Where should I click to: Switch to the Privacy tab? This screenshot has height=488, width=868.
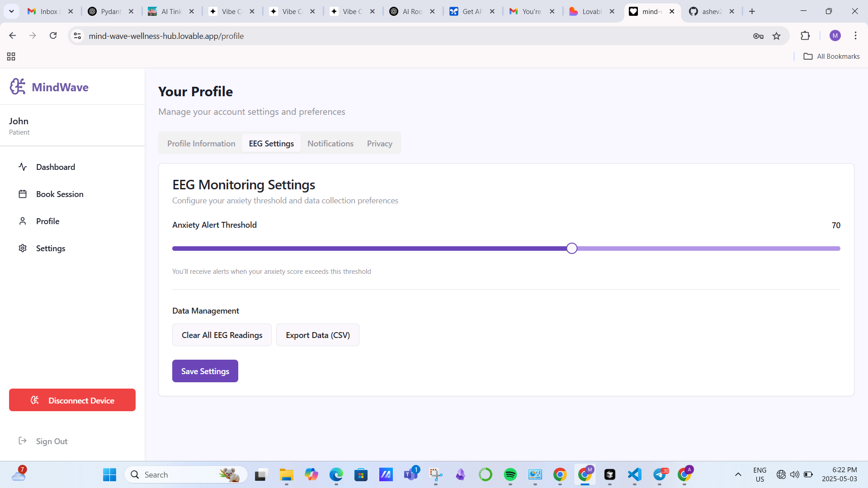tap(379, 144)
